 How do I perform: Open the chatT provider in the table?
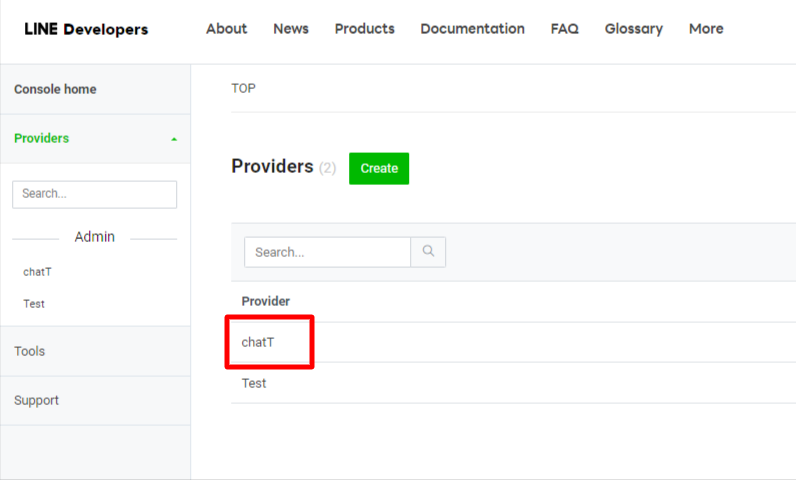pos(258,342)
